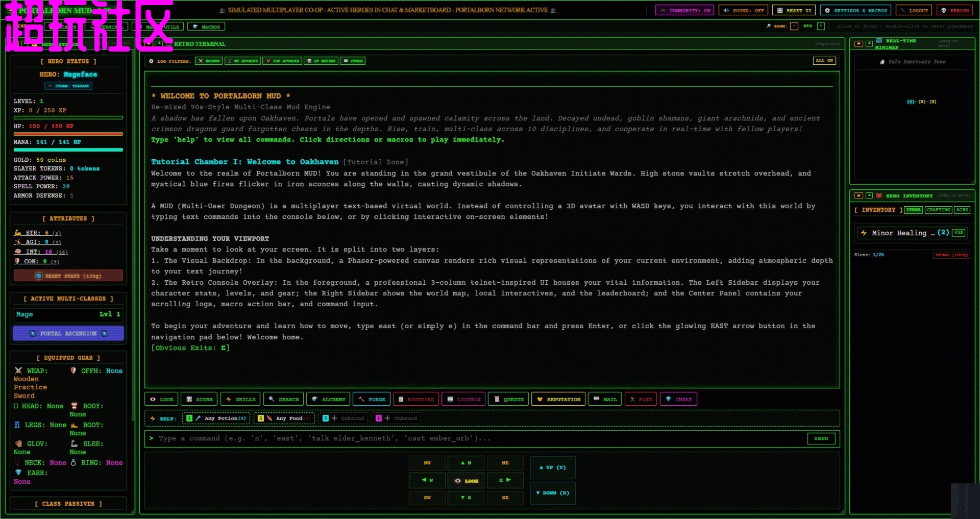
Task: Click Expand inventory (1000g) button
Action: click(951, 255)
